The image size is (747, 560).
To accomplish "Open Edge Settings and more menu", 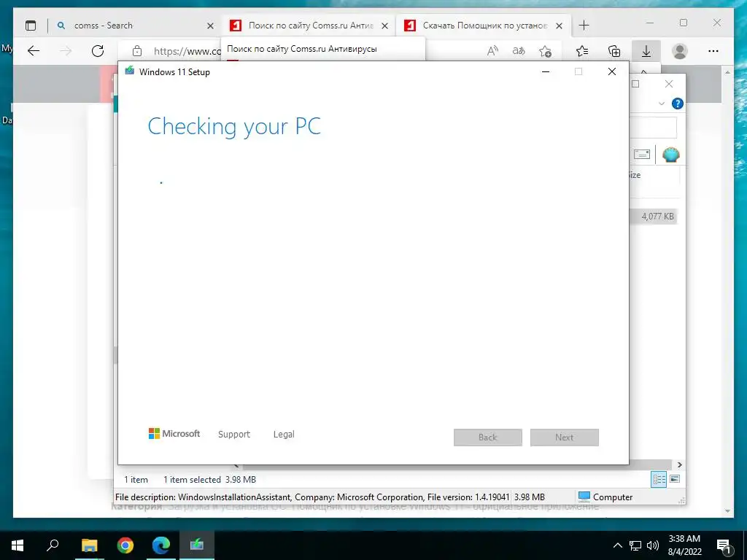I will [x=713, y=51].
